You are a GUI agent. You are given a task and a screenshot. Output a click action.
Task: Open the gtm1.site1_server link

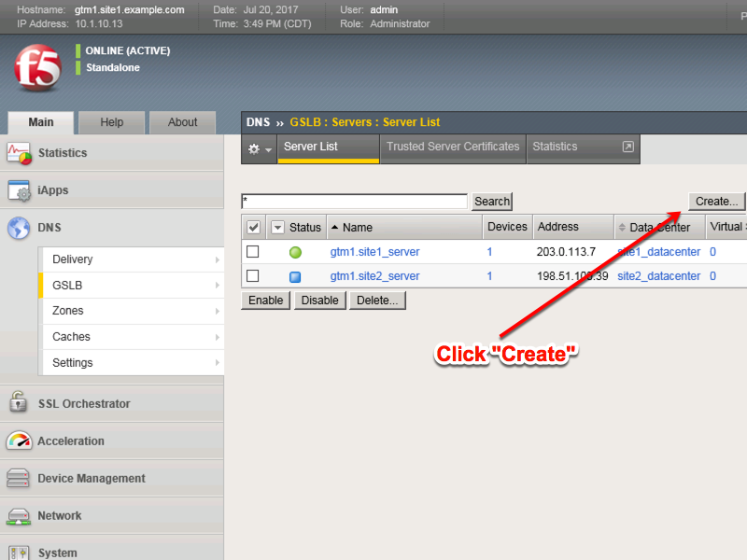click(375, 252)
